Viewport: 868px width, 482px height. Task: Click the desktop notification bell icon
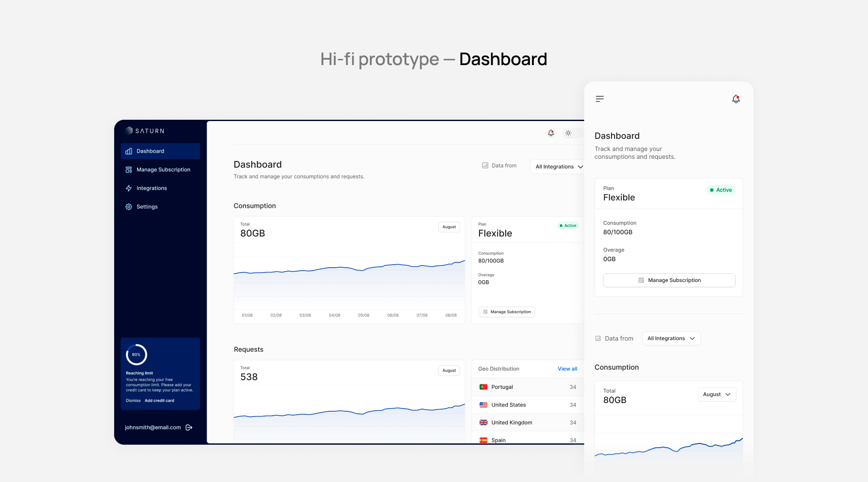pos(551,133)
